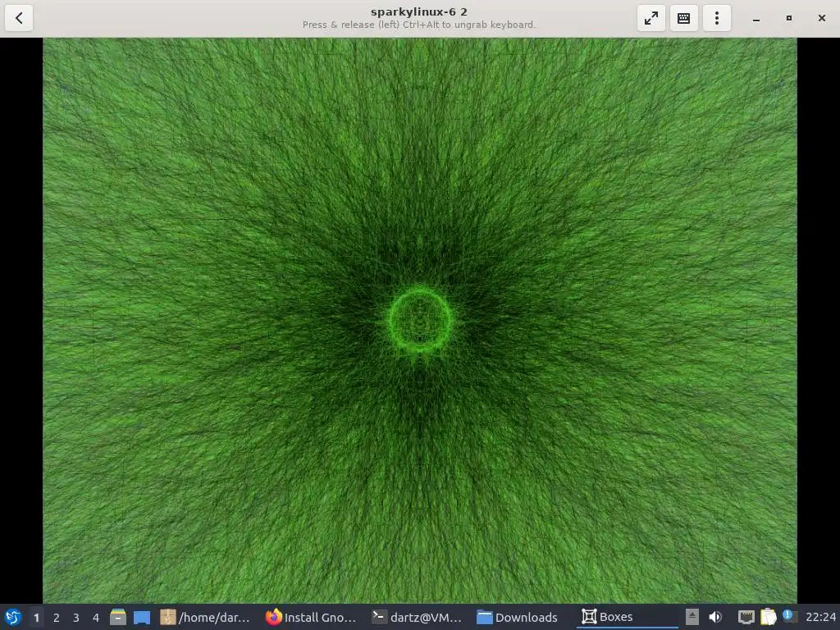840x630 pixels.
Task: Launch the file manager quick-launch icon
Action: click(x=118, y=617)
